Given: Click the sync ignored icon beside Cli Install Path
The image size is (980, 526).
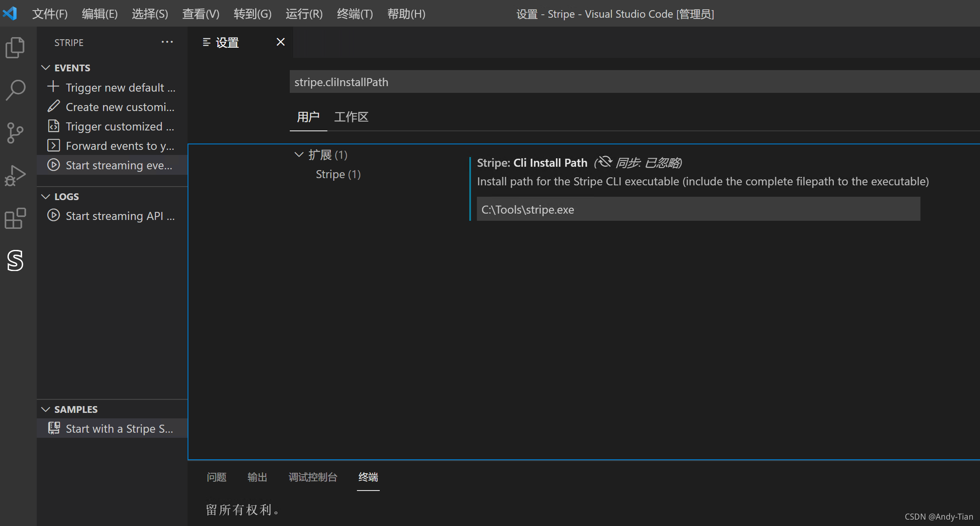Looking at the screenshot, I should click(x=605, y=163).
